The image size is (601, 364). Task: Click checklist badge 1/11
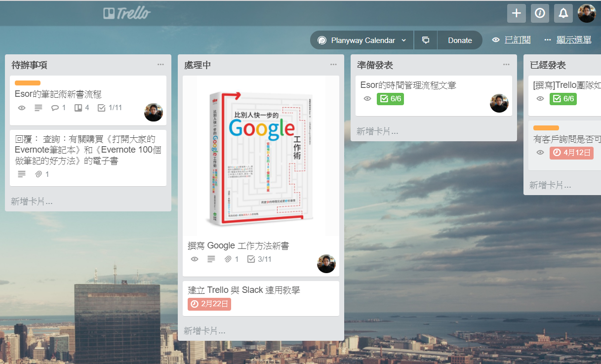110,108
